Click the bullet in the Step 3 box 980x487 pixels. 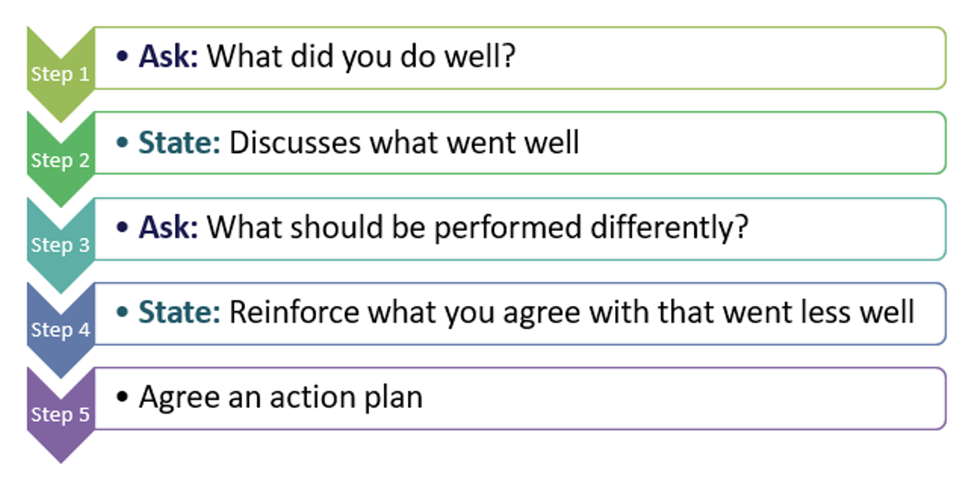coord(123,227)
